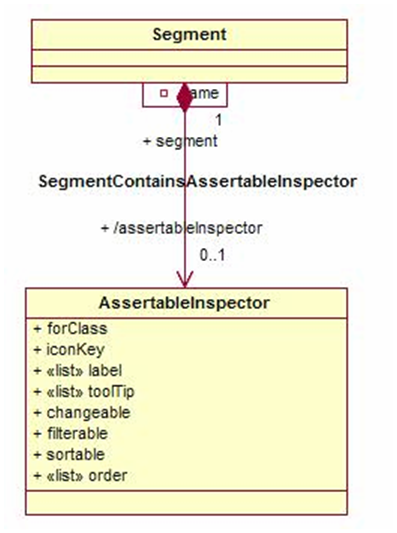Select the sortable attribute
This screenshot has width=397, height=533.
[69, 455]
